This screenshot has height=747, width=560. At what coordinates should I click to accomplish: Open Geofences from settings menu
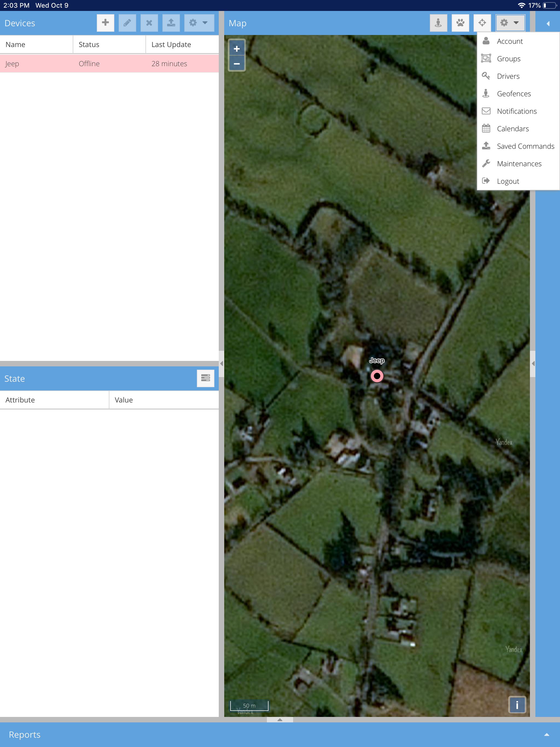tap(514, 94)
